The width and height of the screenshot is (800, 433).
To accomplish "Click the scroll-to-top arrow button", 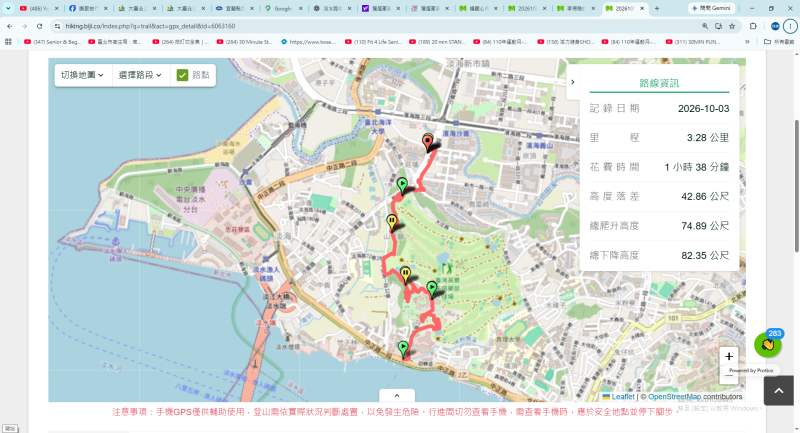I will [x=779, y=391].
